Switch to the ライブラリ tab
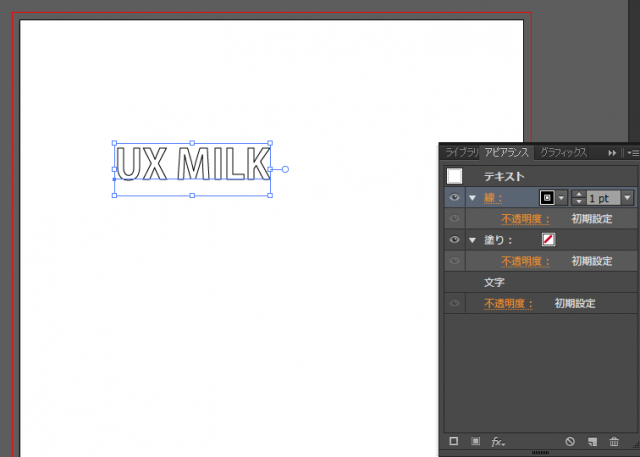The image size is (640, 457). point(461,153)
